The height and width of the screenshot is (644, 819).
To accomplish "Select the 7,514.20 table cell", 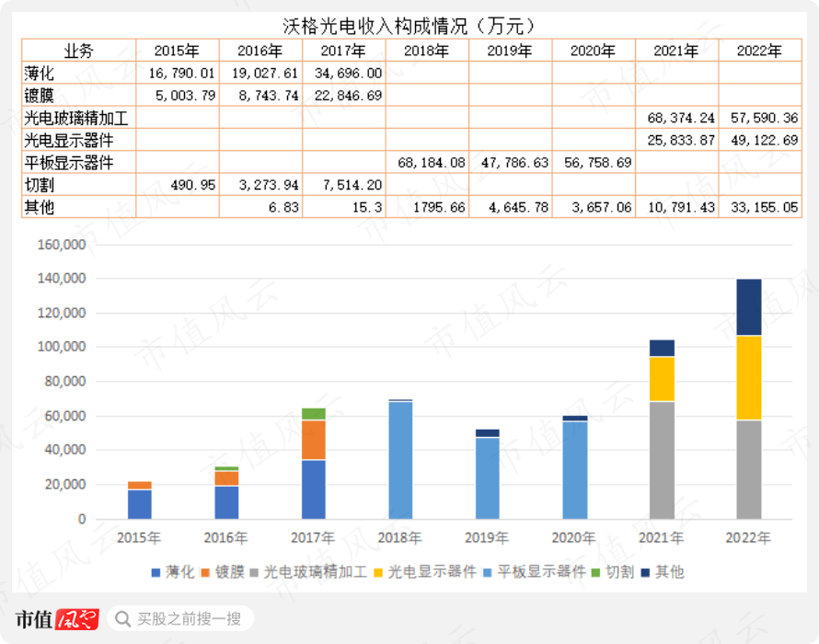I will (344, 185).
